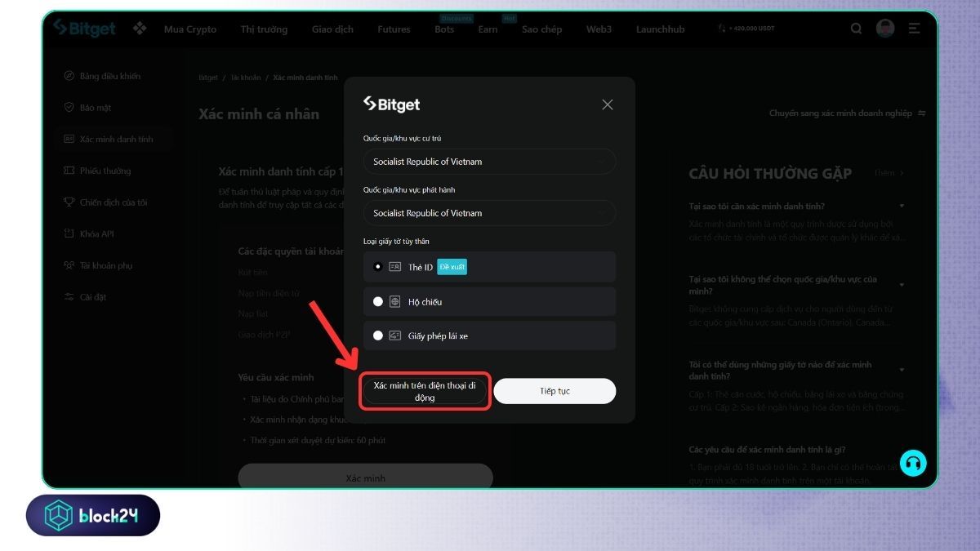Click the Bitget logo in the header
980x551 pixels.
pyautogui.click(x=84, y=28)
